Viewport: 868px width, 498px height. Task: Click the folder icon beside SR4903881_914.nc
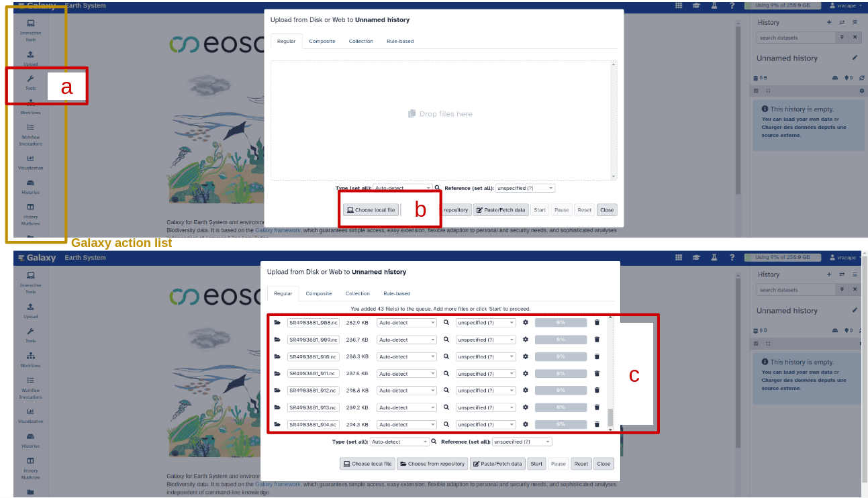tap(277, 424)
